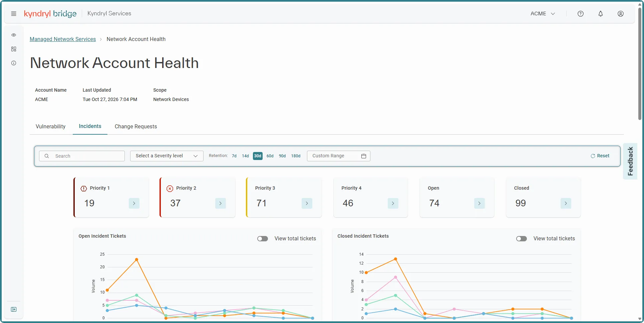This screenshot has height=323, width=644.
Task: Open the help question mark icon
Action: [581, 14]
